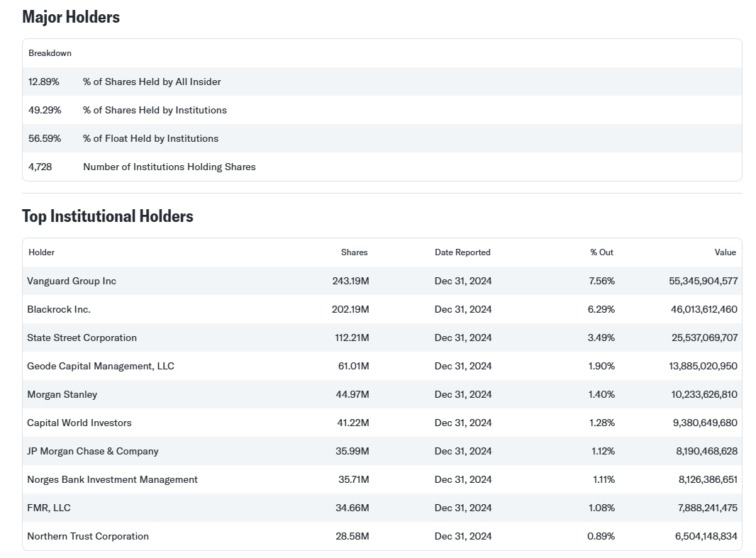The image size is (756, 558).
Task: Select the Blackrock Inc. holder name
Action: pyautogui.click(x=59, y=309)
